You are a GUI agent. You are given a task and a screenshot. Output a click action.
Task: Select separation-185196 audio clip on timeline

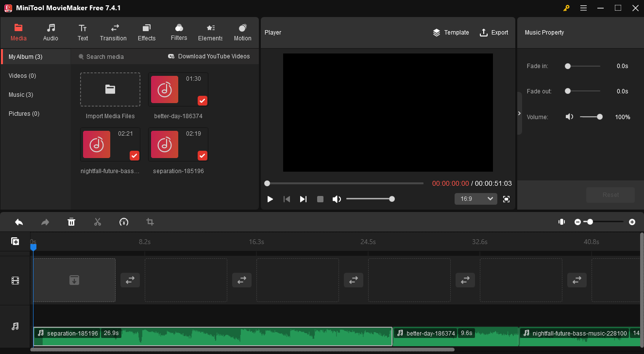click(x=212, y=336)
